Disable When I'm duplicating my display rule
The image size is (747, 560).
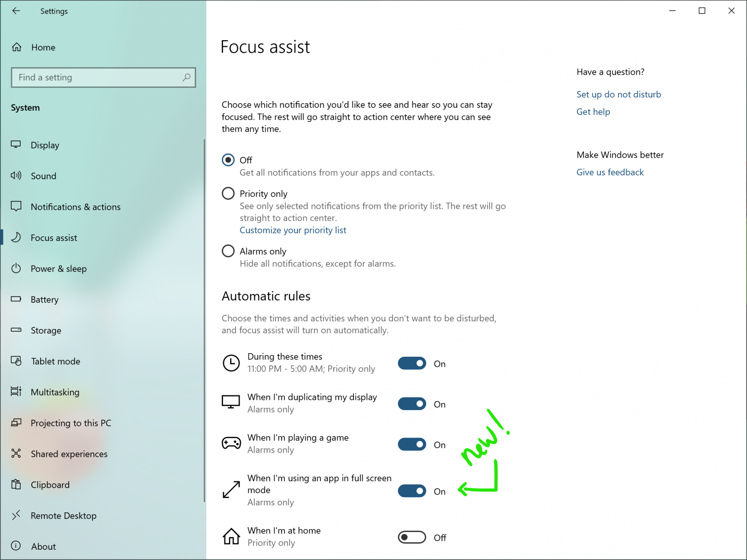coord(411,404)
